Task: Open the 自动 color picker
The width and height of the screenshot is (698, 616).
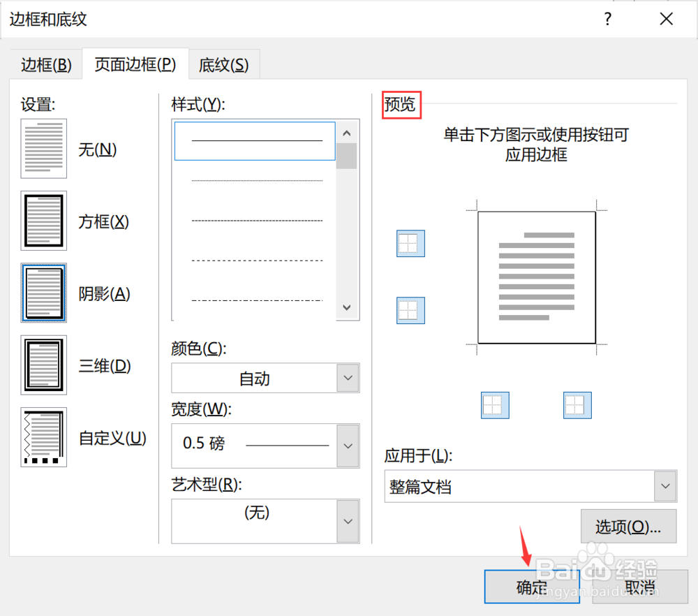Action: (x=347, y=378)
